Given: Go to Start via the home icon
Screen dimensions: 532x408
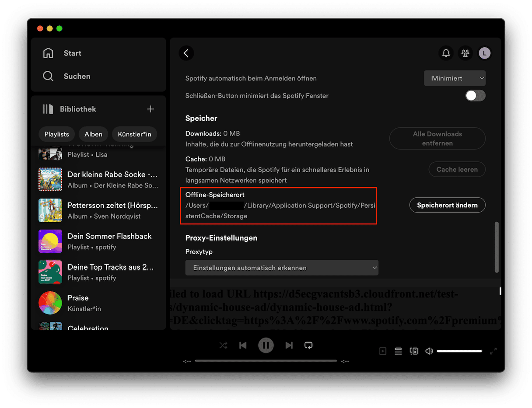Looking at the screenshot, I should (48, 53).
